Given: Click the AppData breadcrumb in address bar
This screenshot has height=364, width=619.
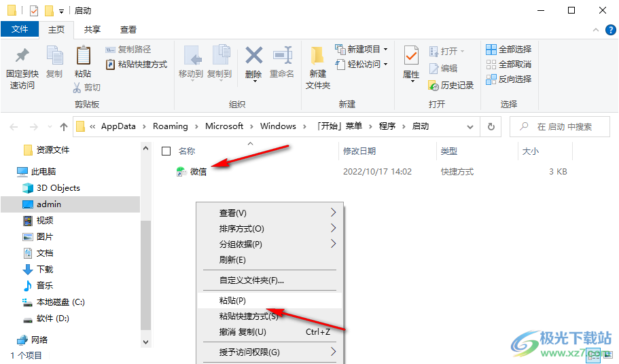Looking at the screenshot, I should 118,126.
